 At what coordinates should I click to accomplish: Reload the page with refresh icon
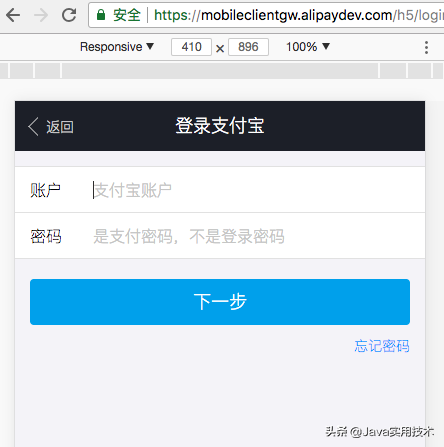69,15
